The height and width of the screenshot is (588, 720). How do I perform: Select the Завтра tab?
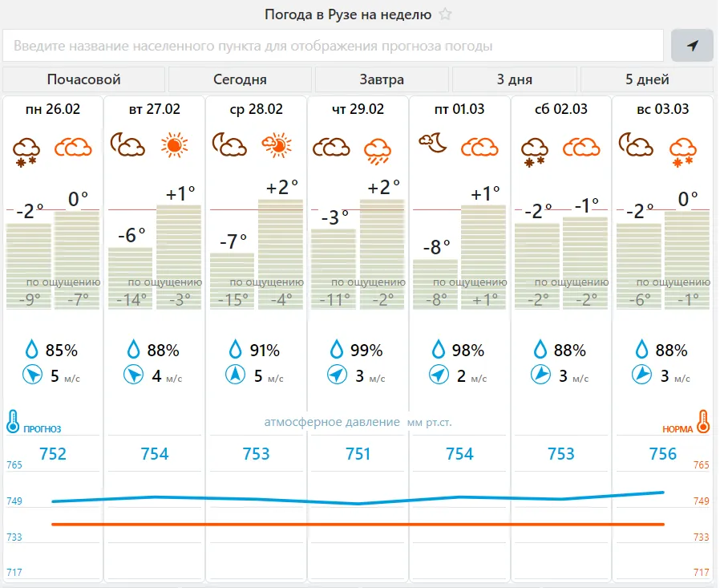tap(382, 79)
